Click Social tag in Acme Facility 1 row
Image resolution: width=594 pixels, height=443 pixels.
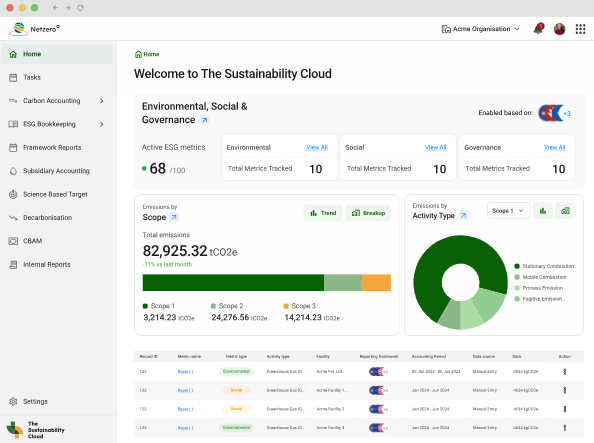pos(236,390)
